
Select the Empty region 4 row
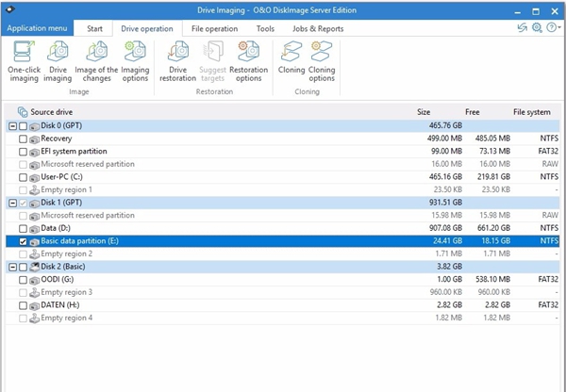click(x=283, y=318)
